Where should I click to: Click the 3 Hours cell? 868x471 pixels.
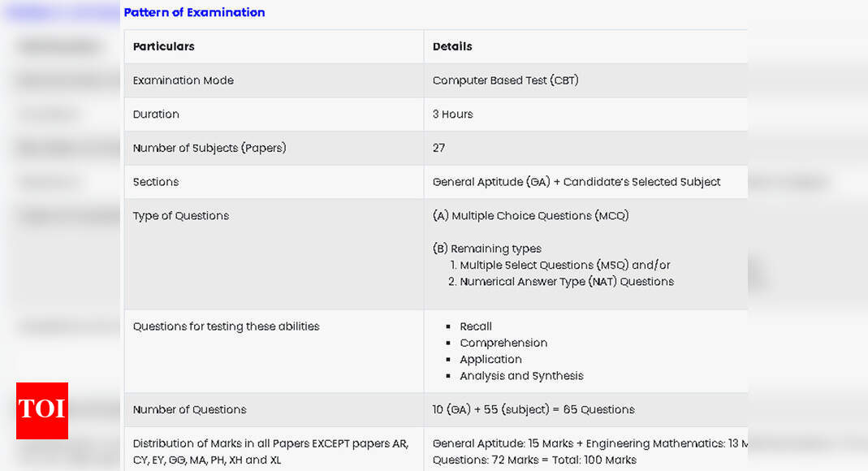[452, 115]
